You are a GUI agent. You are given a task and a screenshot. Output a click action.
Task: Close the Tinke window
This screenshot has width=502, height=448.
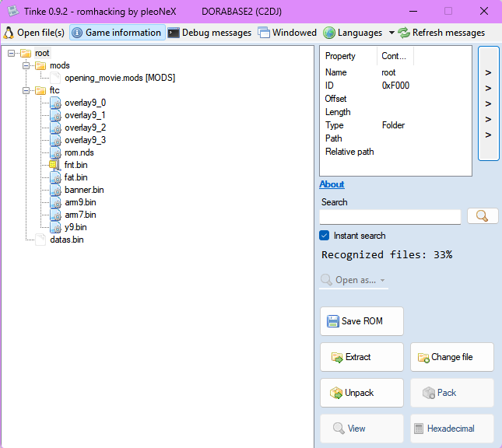[x=484, y=11]
